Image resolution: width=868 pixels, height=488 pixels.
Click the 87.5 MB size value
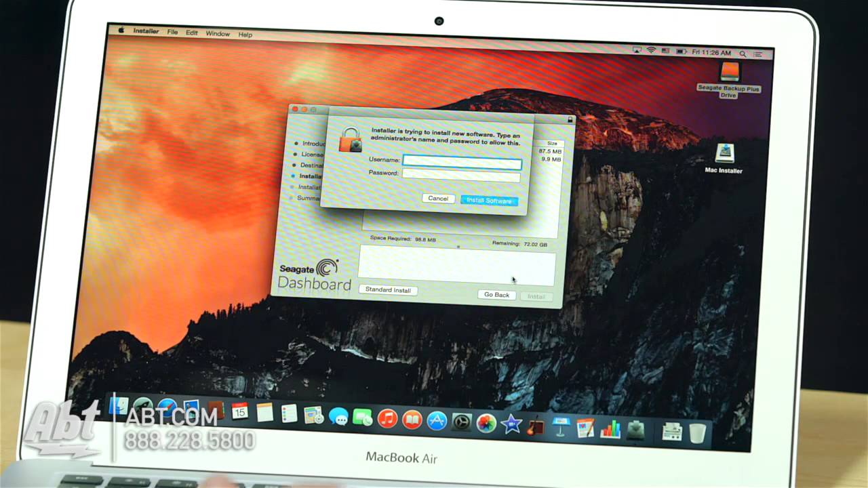550,151
